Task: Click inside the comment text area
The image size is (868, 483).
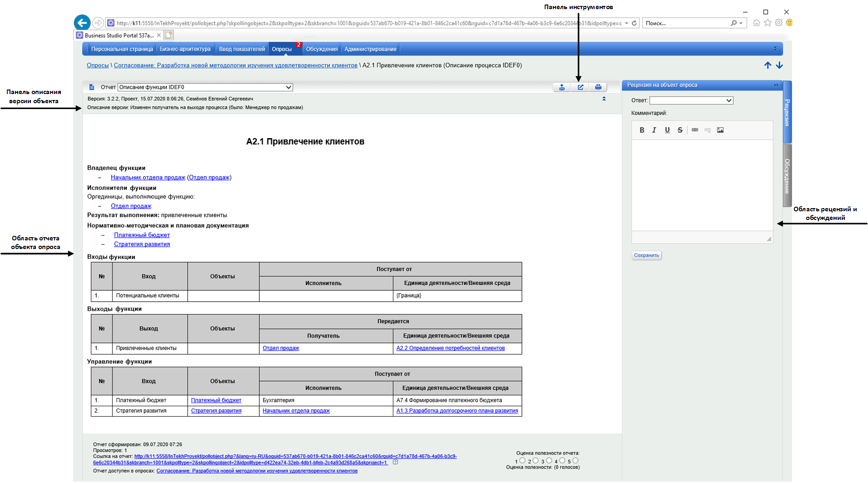Action: [702, 184]
